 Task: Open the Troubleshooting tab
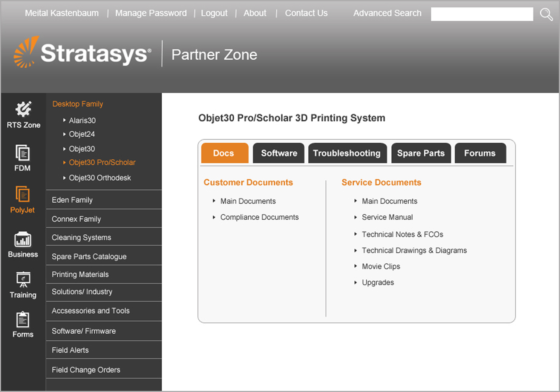click(348, 153)
